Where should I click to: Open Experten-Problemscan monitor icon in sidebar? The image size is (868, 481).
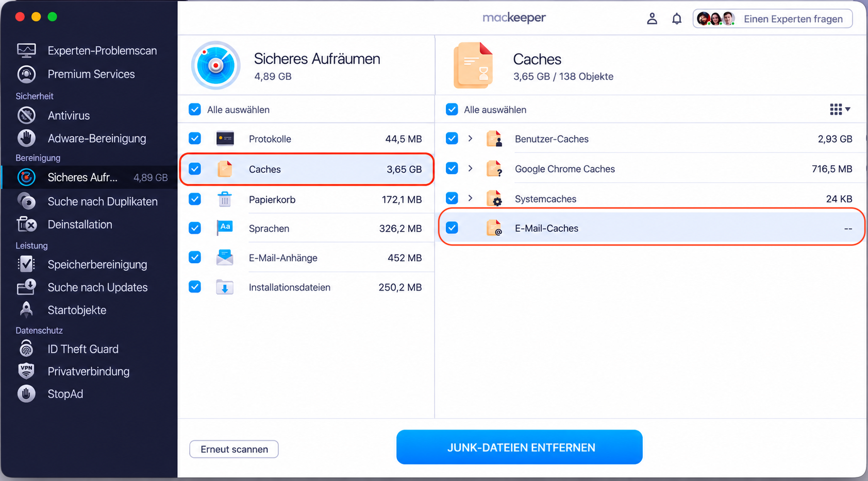(26, 50)
